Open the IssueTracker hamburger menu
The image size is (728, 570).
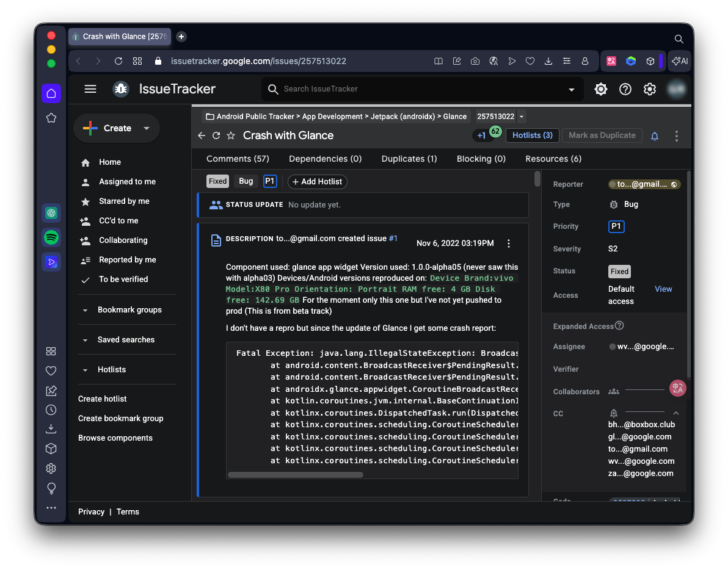pos(90,89)
